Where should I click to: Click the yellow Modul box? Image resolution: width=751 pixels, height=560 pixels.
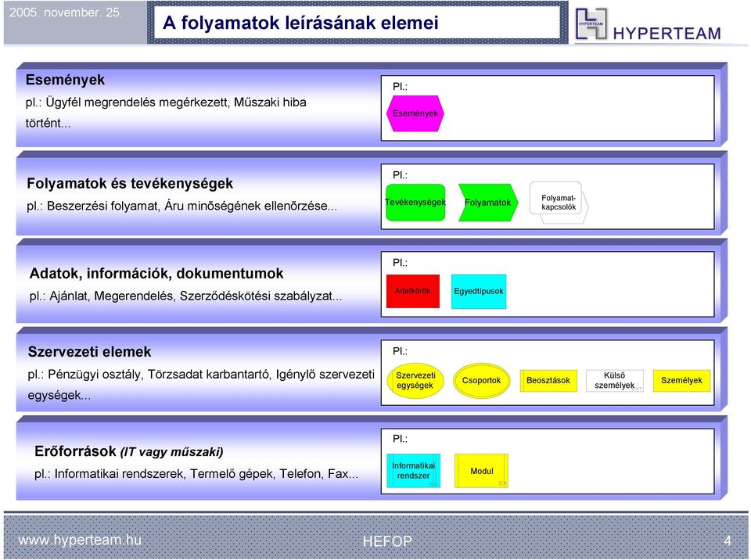pos(481,471)
